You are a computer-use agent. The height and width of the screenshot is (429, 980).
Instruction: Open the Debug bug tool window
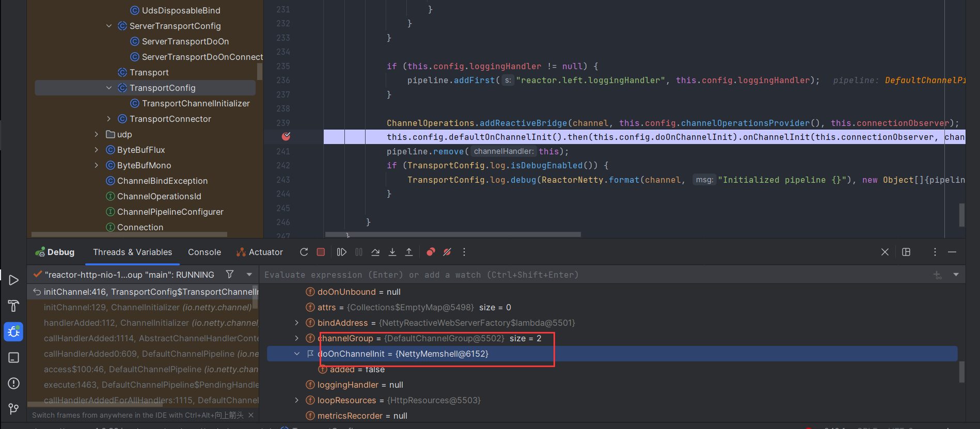[x=14, y=331]
